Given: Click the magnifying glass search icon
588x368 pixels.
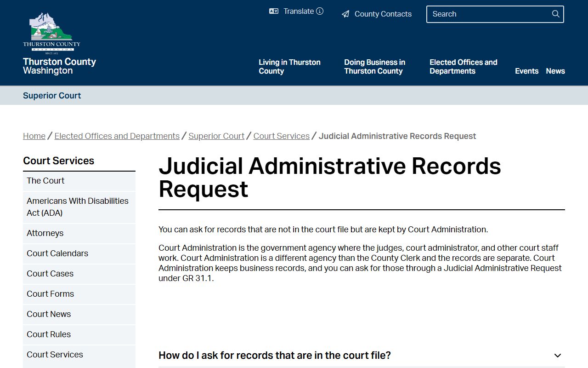Looking at the screenshot, I should (556, 14).
